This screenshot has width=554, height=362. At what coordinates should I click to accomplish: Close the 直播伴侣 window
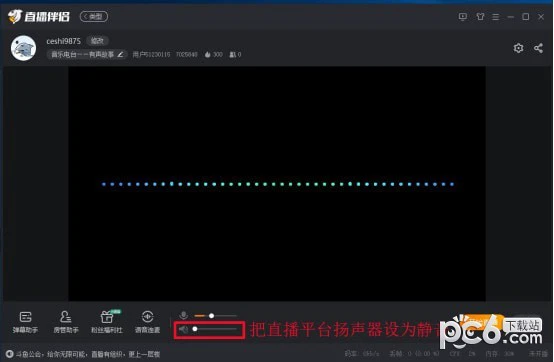click(541, 17)
